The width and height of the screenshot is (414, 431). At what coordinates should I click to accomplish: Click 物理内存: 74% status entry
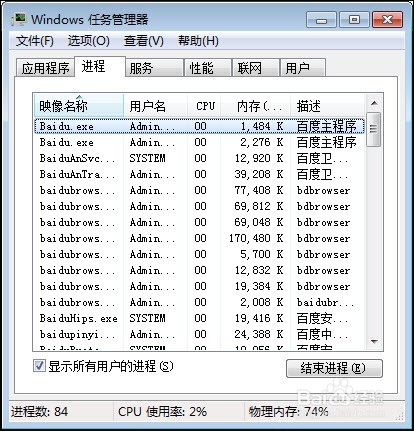tap(288, 411)
